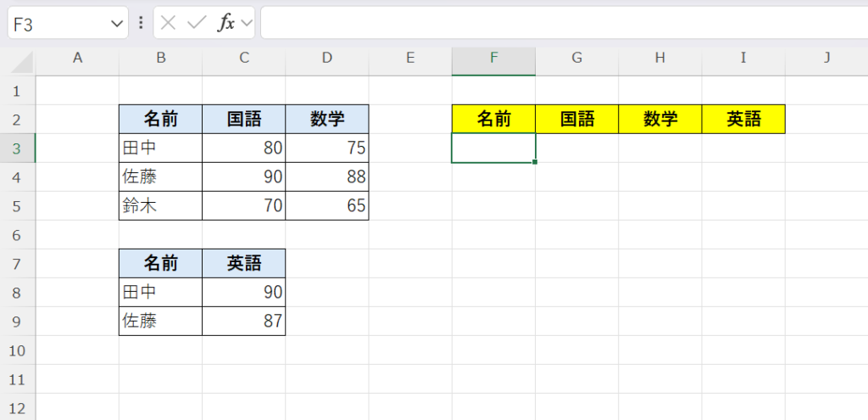Click inside the formula bar input
This screenshot has height=420, width=868.
pyautogui.click(x=559, y=23)
